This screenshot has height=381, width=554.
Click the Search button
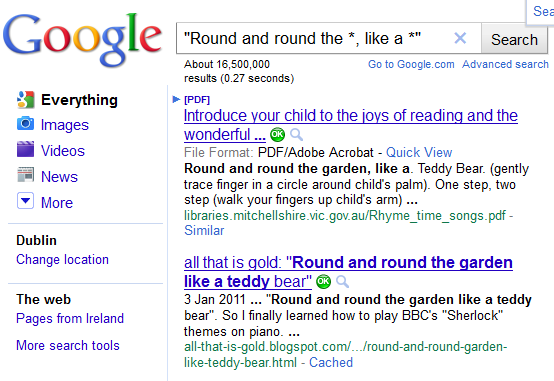pos(514,39)
